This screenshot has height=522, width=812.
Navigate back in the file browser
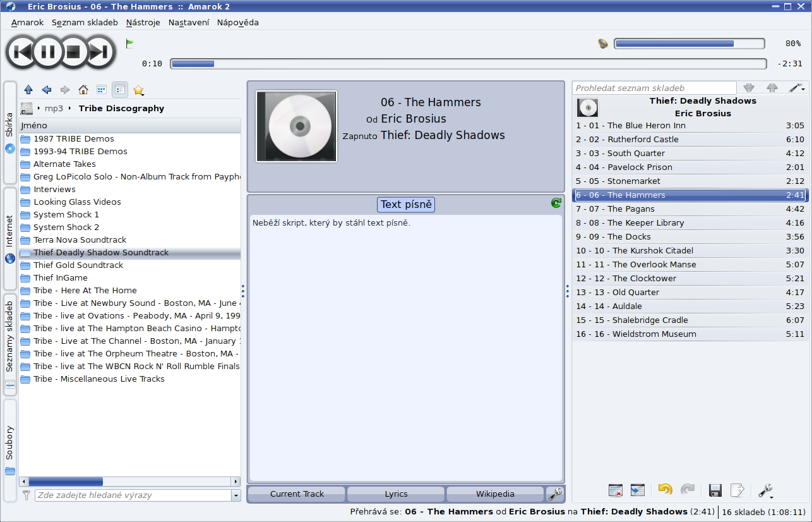46,90
